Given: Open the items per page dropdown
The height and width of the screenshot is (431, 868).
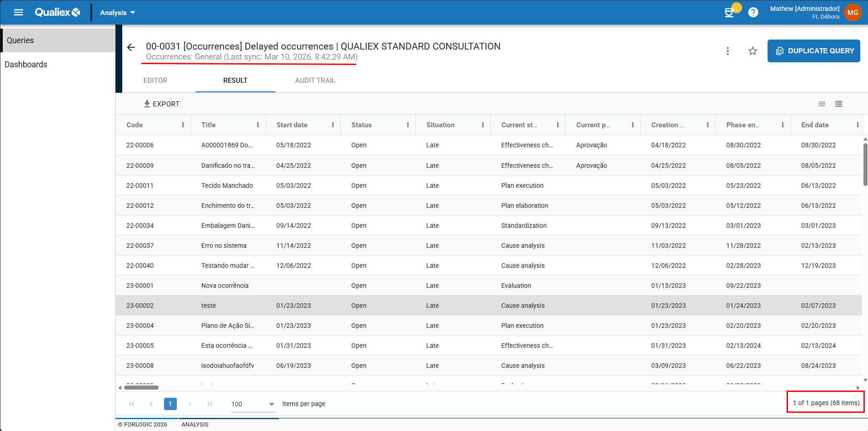Looking at the screenshot, I should pos(253,404).
